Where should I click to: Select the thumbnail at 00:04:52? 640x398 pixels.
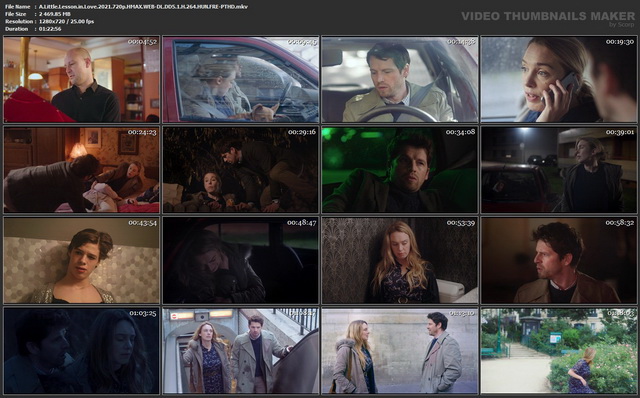pos(82,80)
